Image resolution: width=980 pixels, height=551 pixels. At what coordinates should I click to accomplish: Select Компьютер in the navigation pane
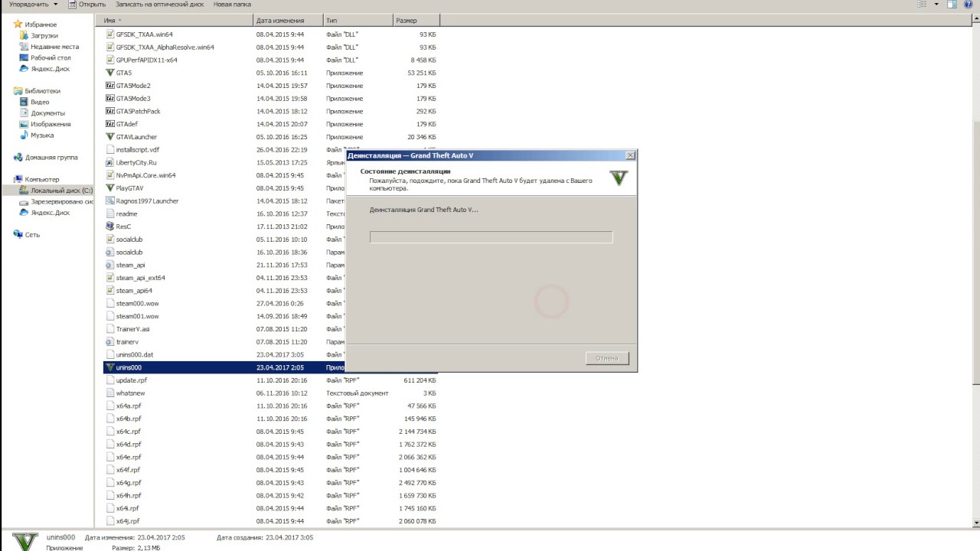coord(42,179)
